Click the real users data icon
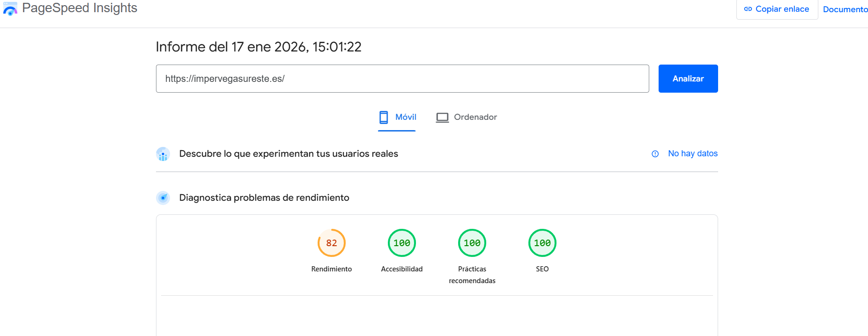This screenshot has height=336, width=868. 163,154
